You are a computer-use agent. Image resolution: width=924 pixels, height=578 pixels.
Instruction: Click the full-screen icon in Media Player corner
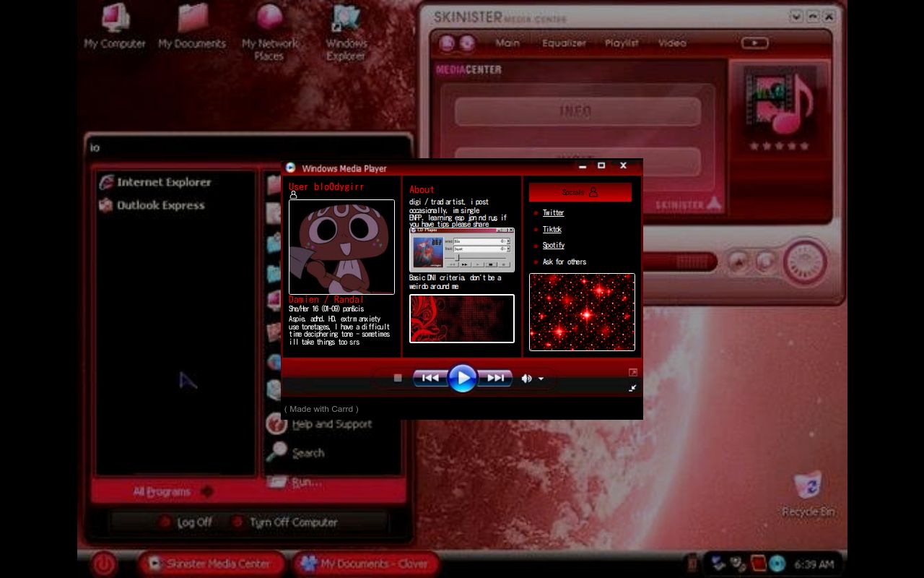coord(633,372)
